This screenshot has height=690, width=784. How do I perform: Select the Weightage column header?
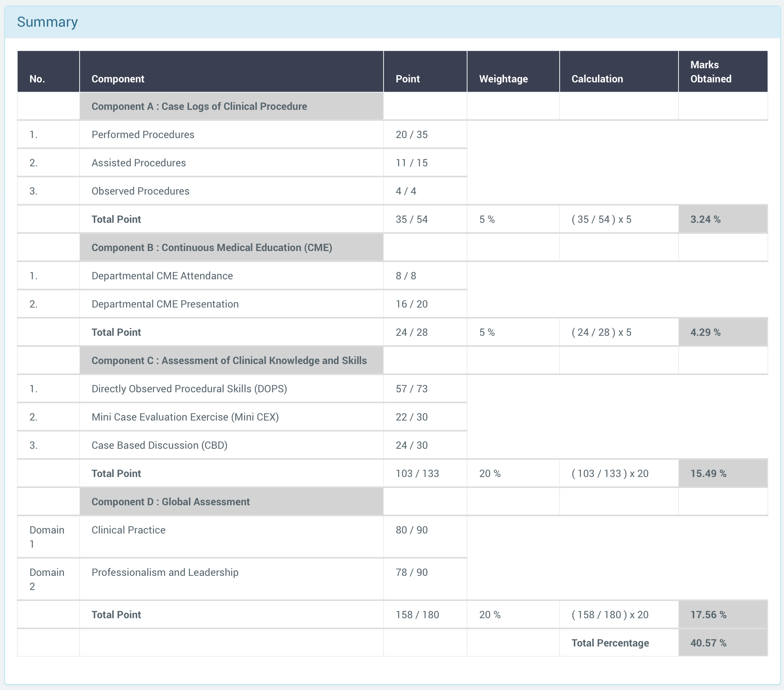click(x=503, y=79)
